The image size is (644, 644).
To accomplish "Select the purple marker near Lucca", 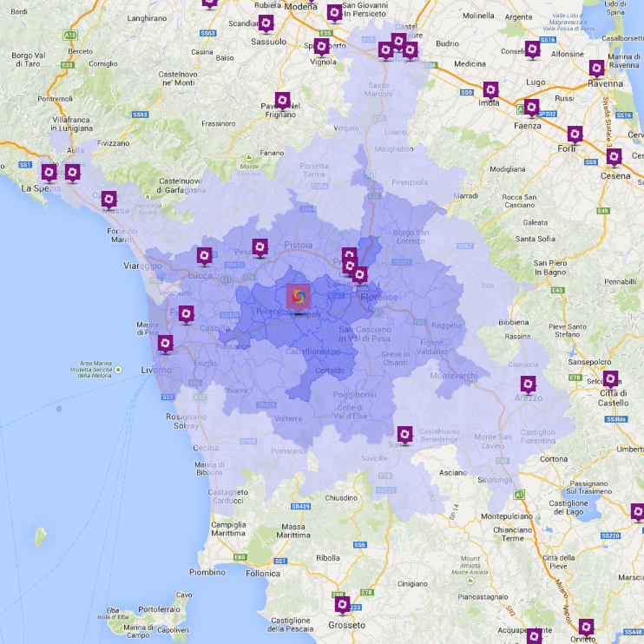I will (x=204, y=256).
